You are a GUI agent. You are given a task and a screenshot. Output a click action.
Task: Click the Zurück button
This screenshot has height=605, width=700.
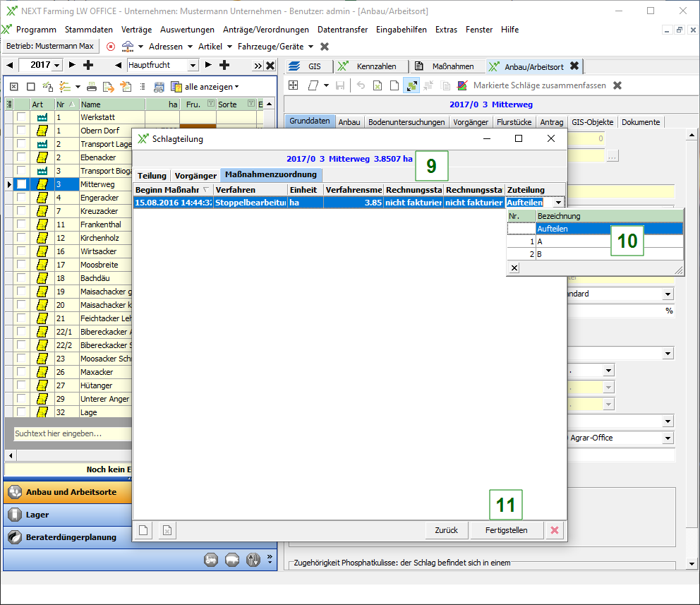(446, 530)
